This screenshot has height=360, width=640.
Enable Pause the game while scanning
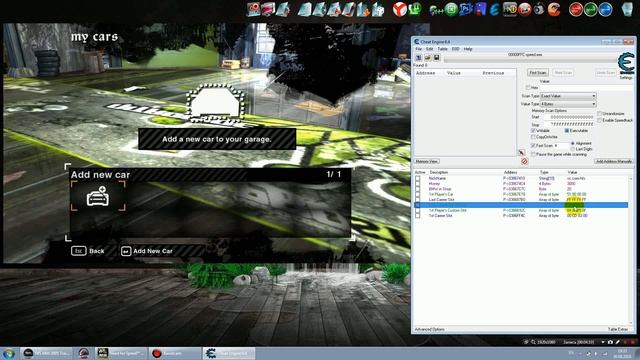pyautogui.click(x=533, y=154)
